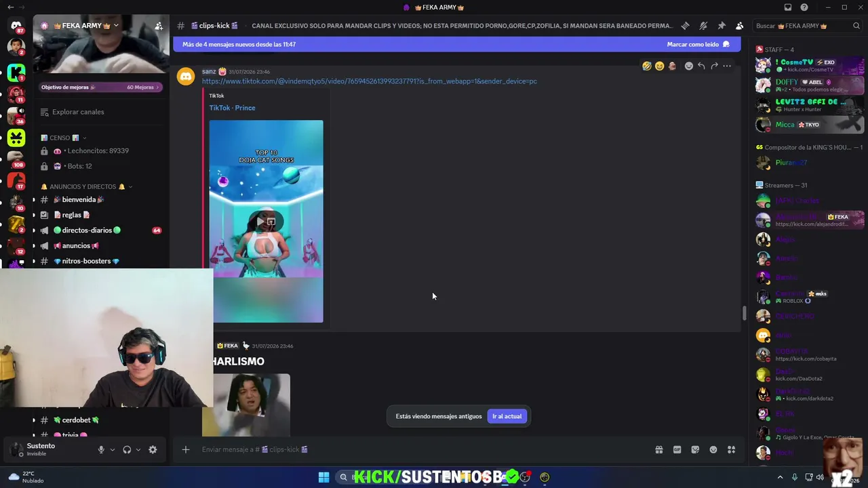React with the grinning squint emoji
The image size is (868, 488).
(x=659, y=66)
